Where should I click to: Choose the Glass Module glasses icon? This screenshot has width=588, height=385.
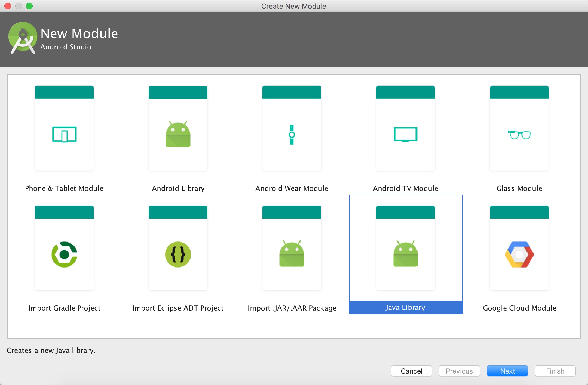point(519,135)
